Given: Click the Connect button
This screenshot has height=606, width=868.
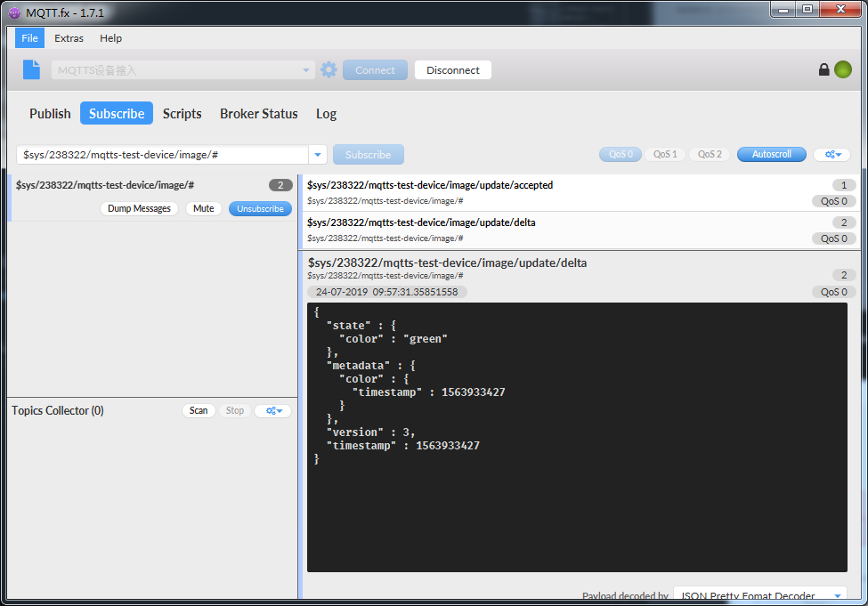Looking at the screenshot, I should pyautogui.click(x=375, y=70).
